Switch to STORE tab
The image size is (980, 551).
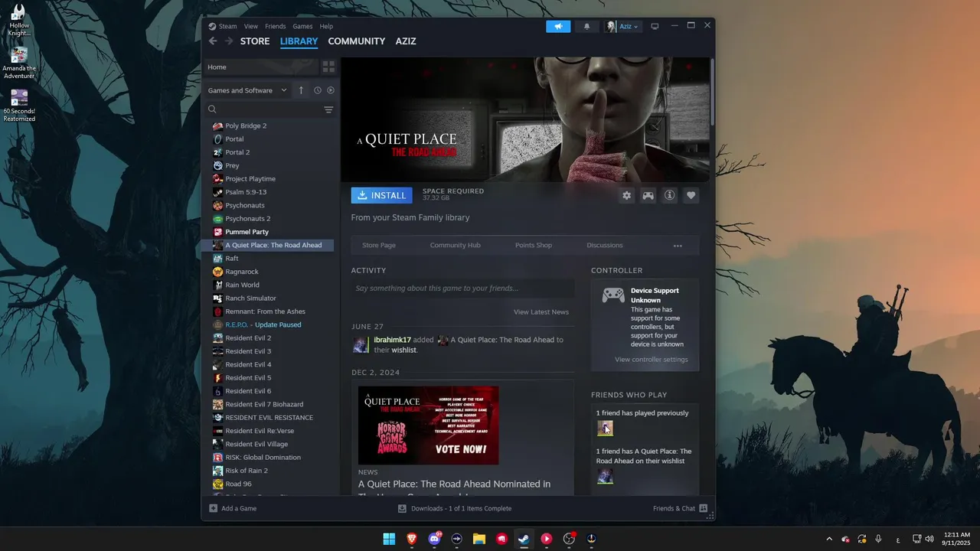[255, 41]
